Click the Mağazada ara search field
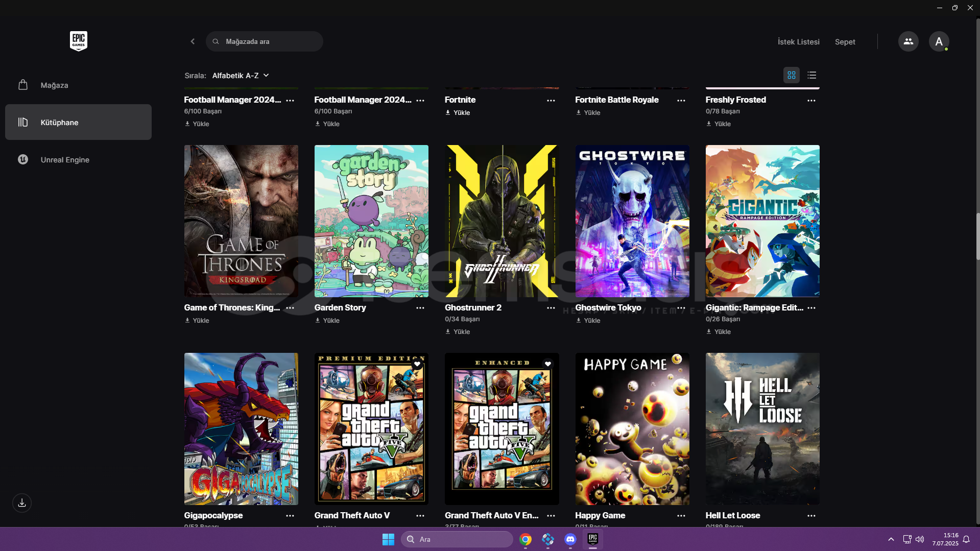The height and width of the screenshot is (551, 980). [265, 41]
